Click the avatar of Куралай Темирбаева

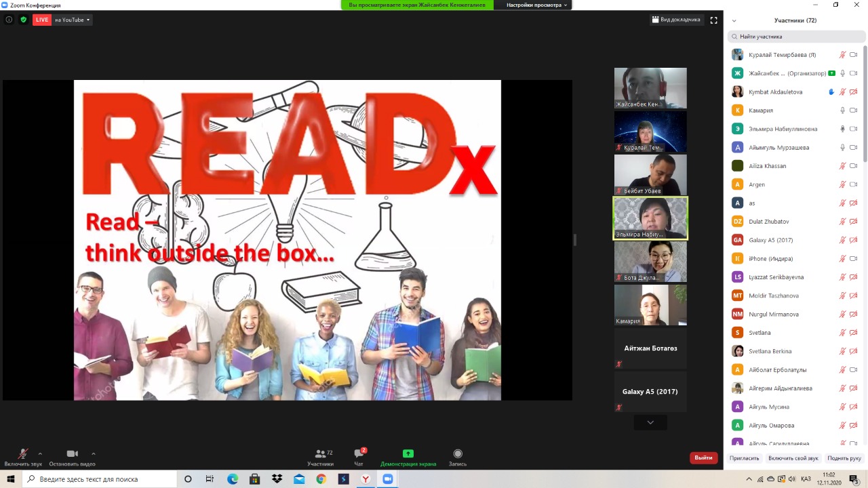[x=737, y=55]
